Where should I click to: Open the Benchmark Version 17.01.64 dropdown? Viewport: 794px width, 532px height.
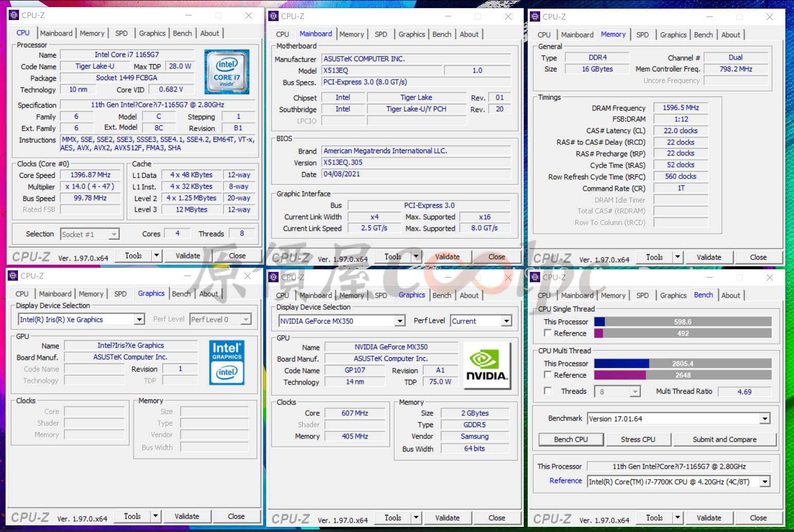765,419
